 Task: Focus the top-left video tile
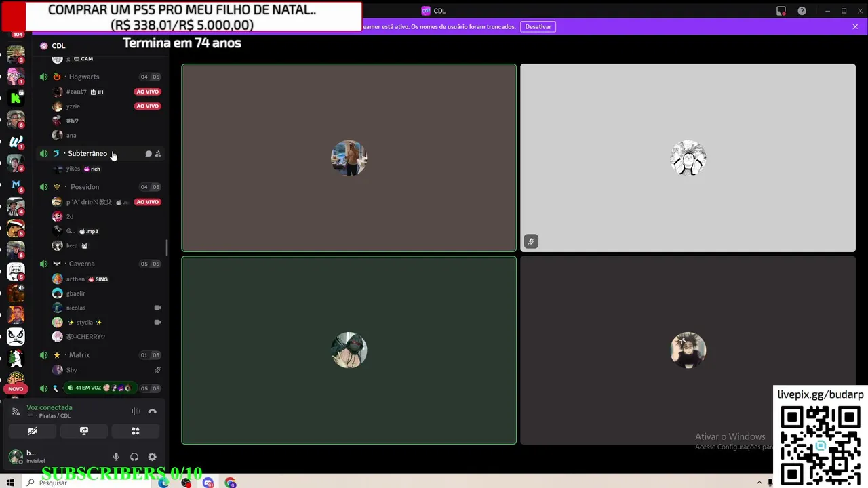tap(349, 158)
